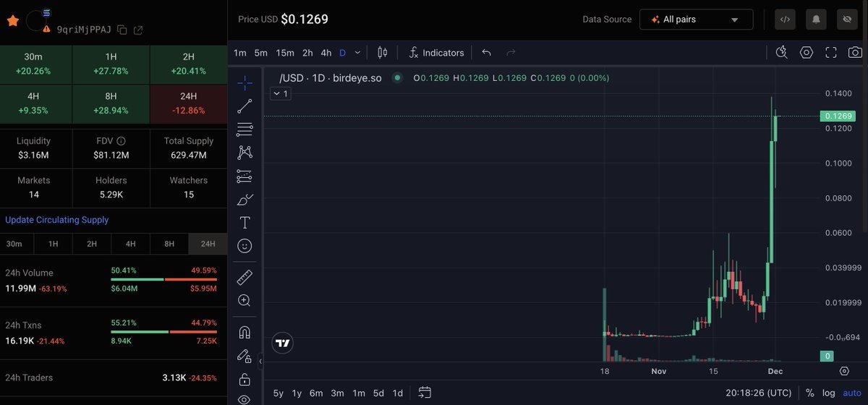Click the green 0.1269 price label
This screenshot has height=405, width=868.
[x=837, y=116]
